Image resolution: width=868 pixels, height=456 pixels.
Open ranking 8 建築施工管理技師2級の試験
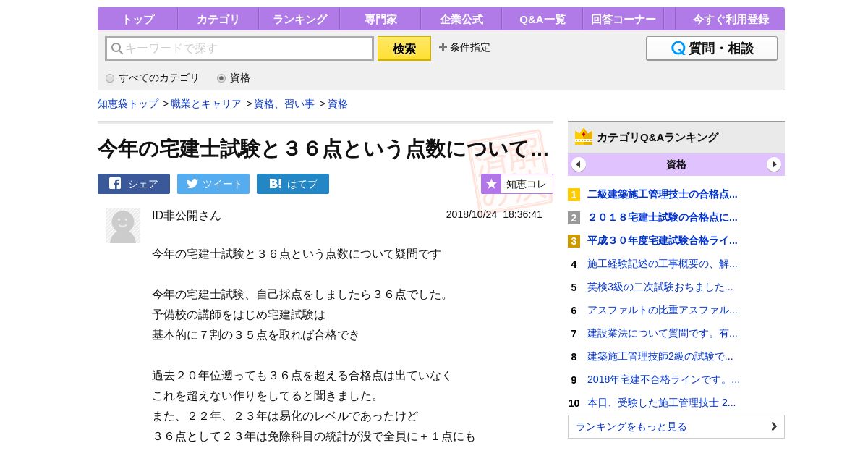click(x=660, y=357)
